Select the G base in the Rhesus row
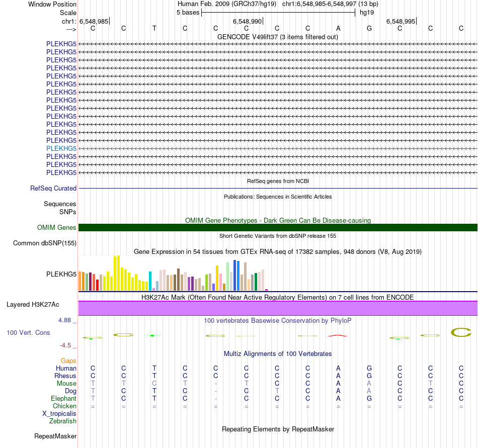The image size is (478, 448). coord(369,376)
